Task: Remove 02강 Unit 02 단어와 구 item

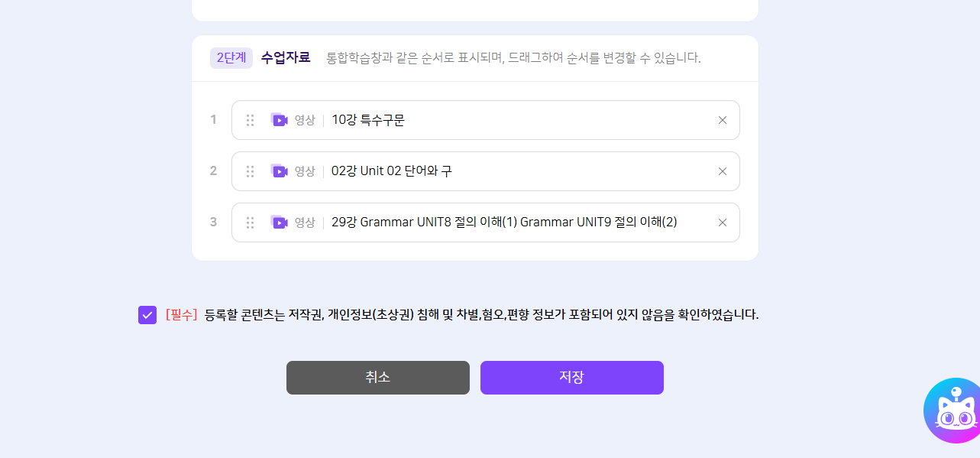Action: (x=723, y=171)
